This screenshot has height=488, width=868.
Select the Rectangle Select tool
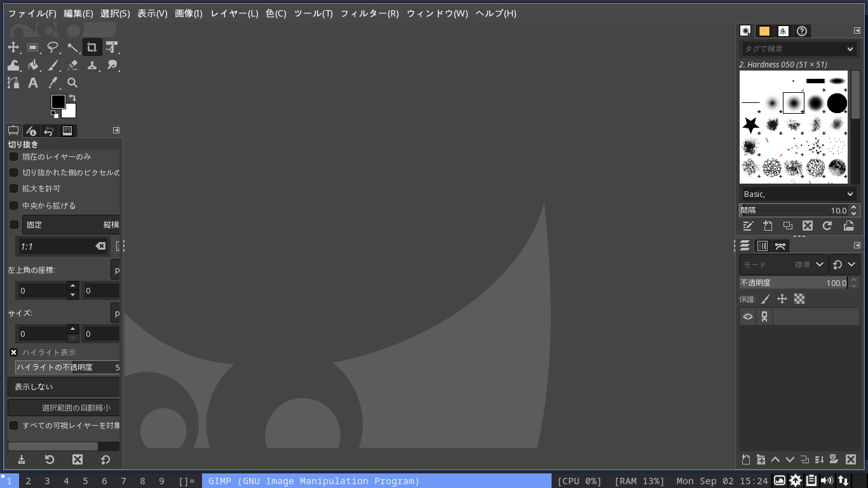click(33, 47)
